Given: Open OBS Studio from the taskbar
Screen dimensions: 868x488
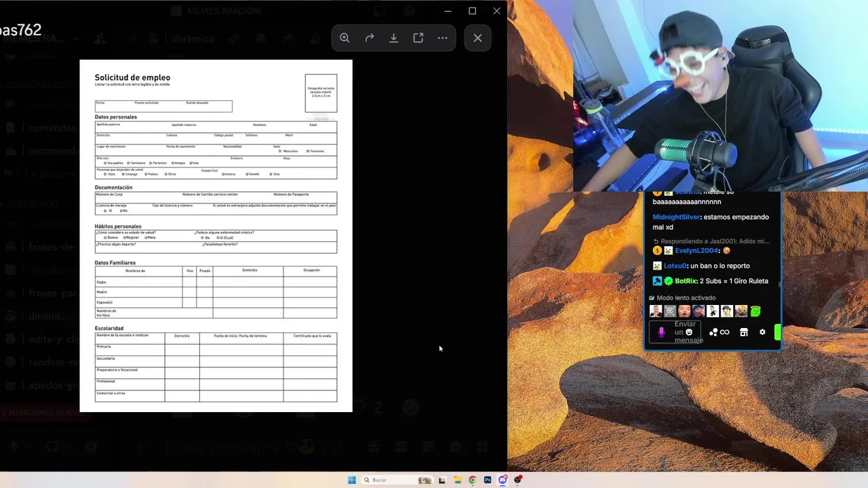Looking at the screenshot, I should tap(518, 480).
